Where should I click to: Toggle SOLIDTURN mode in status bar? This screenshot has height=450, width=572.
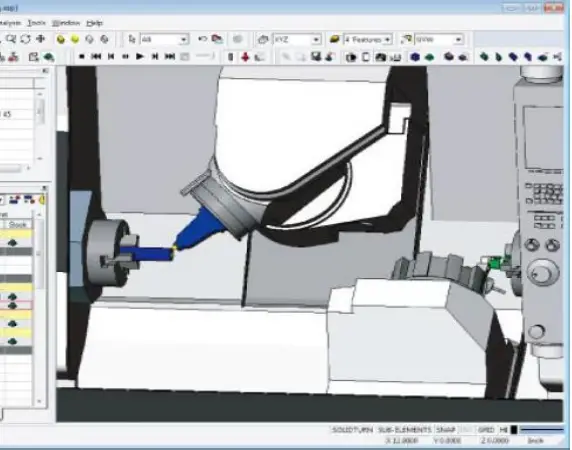[x=352, y=430]
